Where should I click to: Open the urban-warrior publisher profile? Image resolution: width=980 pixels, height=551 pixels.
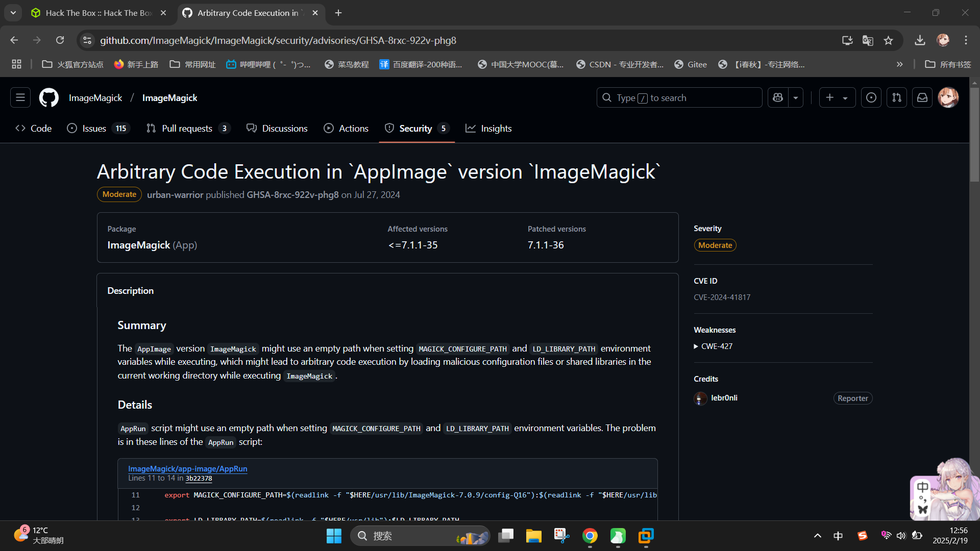[x=175, y=195]
